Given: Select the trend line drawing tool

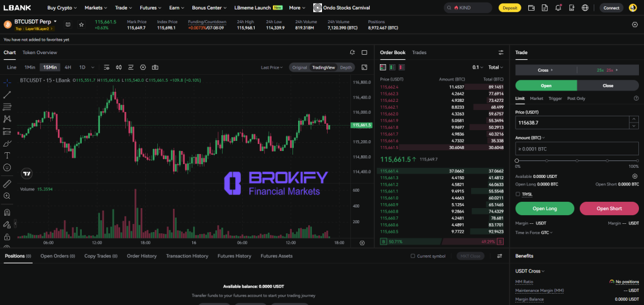Looking at the screenshot, I should point(7,94).
